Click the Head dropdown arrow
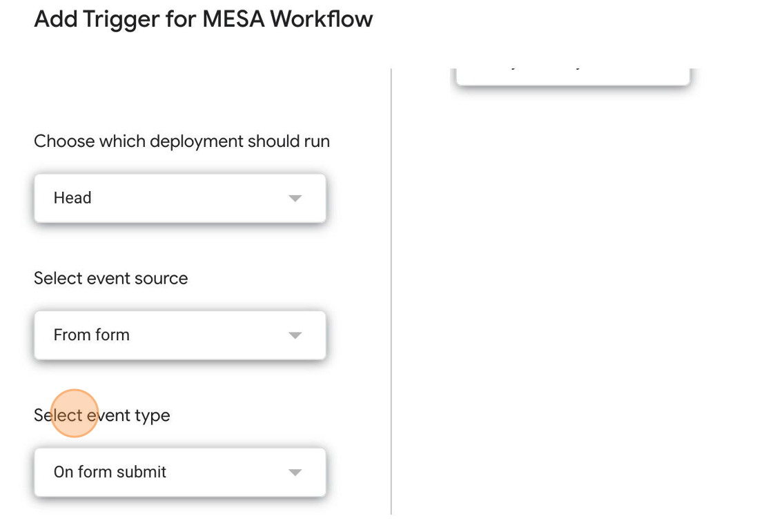Viewport: 773px width, 532px height. 295,199
